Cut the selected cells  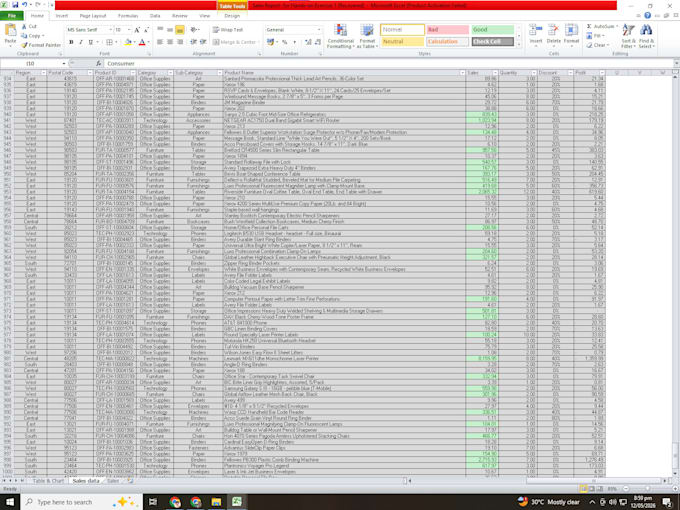tap(29, 26)
